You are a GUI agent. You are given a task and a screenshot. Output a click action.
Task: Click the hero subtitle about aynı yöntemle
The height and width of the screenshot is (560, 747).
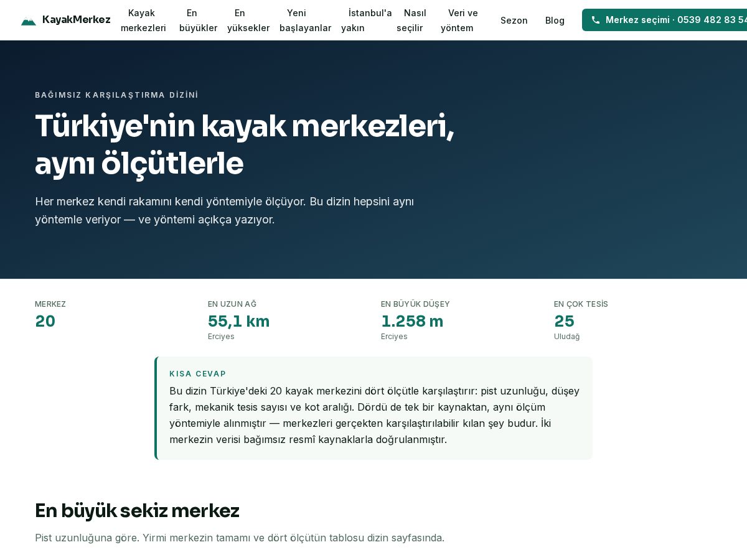pyautogui.click(x=225, y=210)
